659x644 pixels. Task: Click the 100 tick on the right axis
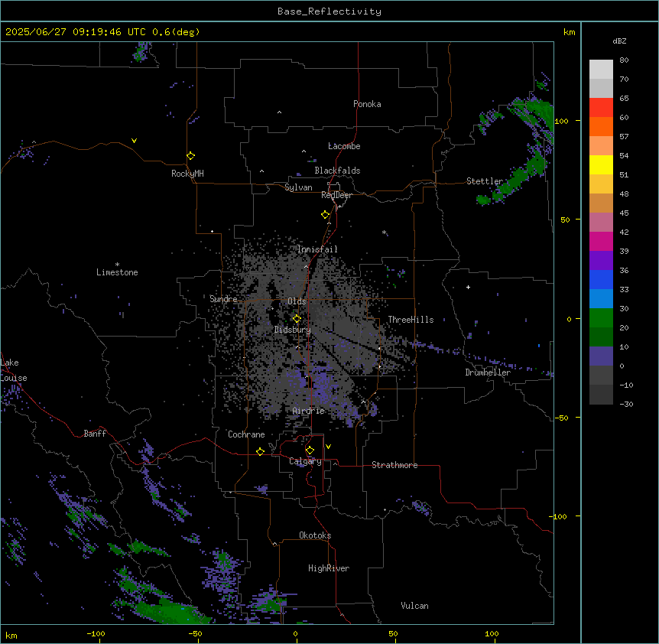[x=561, y=121]
